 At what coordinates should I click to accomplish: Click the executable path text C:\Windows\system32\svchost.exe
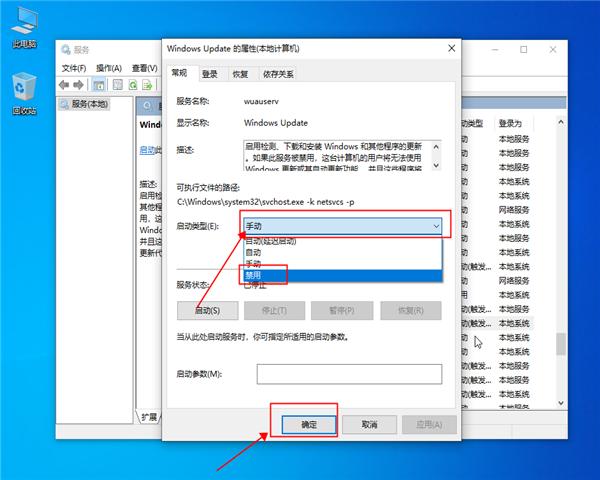[266, 202]
